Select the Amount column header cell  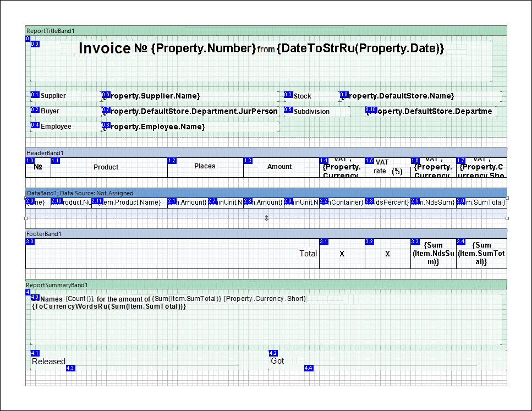[x=281, y=167]
